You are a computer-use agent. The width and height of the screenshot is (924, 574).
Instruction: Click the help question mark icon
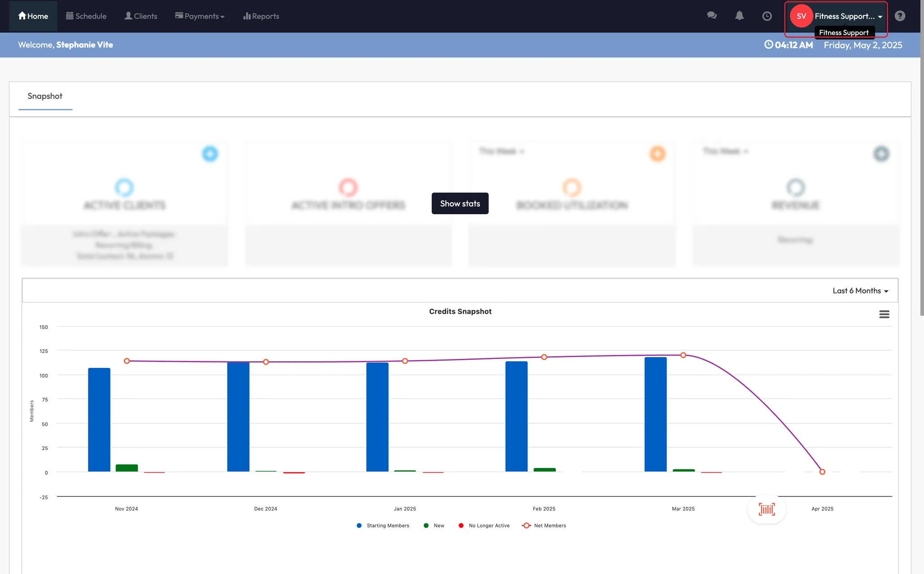[x=900, y=16]
